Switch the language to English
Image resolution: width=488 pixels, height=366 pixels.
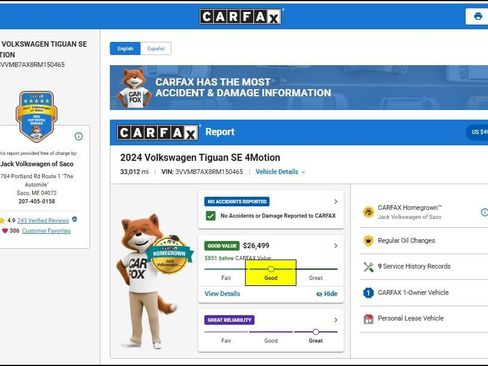(x=125, y=49)
